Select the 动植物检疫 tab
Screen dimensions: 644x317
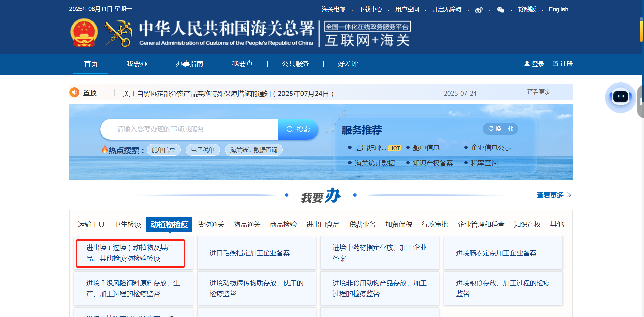[169, 224]
